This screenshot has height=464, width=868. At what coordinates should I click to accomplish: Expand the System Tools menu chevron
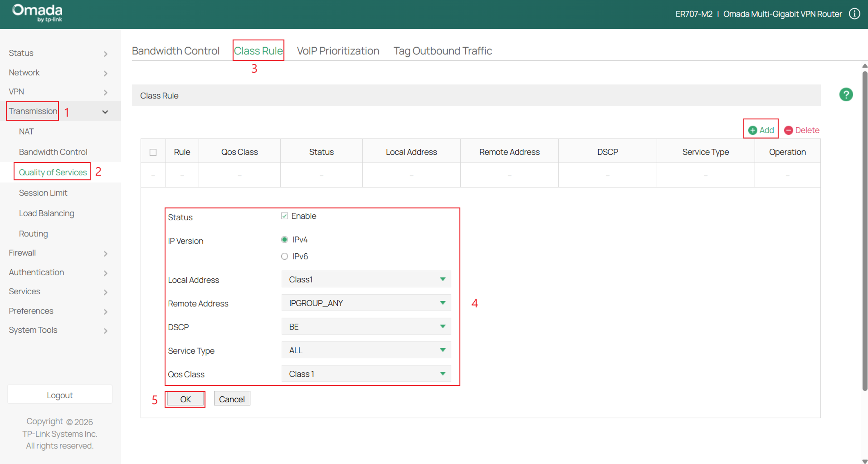(105, 331)
